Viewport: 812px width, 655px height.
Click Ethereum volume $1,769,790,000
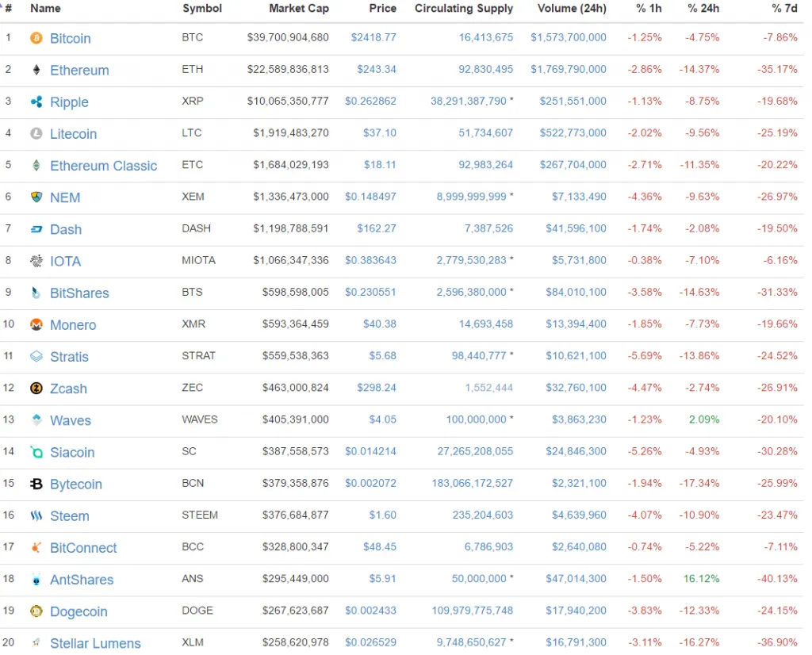[x=569, y=69]
